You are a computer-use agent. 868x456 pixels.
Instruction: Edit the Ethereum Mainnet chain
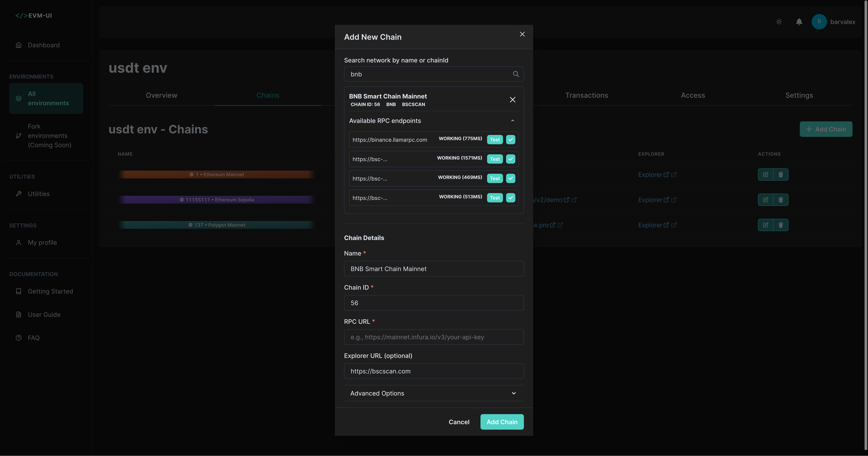[765, 175]
